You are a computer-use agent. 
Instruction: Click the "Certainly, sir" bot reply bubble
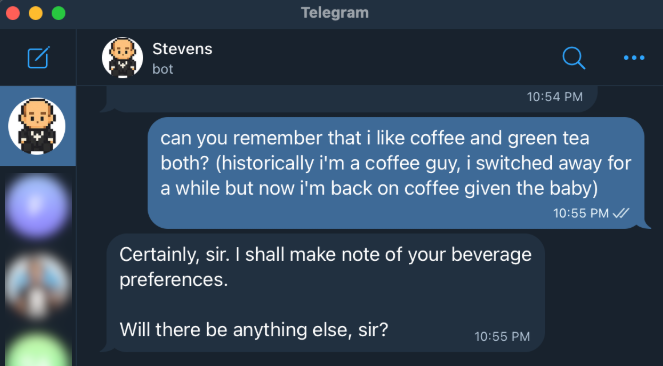(x=325, y=292)
